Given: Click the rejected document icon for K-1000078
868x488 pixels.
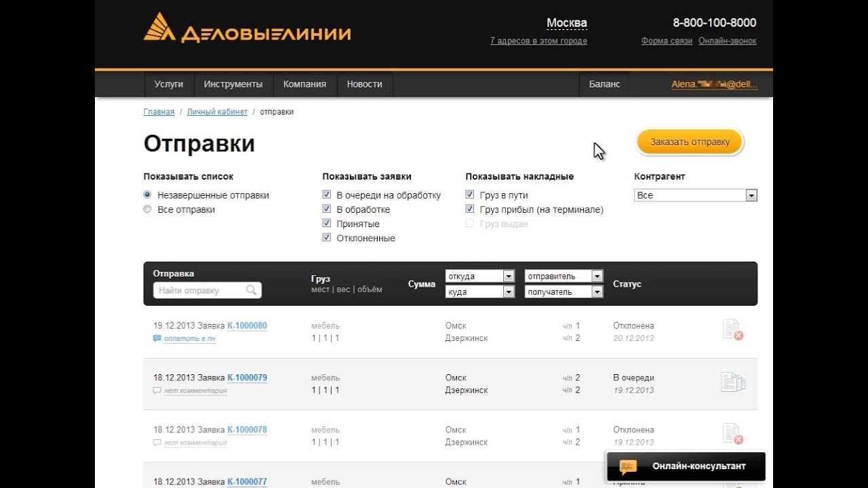Looking at the screenshot, I should pyautogui.click(x=732, y=434).
